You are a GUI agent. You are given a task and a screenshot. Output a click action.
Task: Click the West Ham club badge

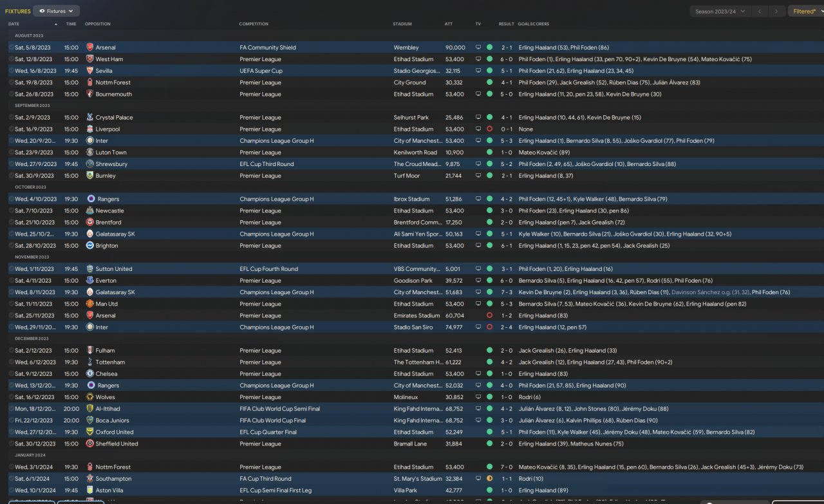89,59
